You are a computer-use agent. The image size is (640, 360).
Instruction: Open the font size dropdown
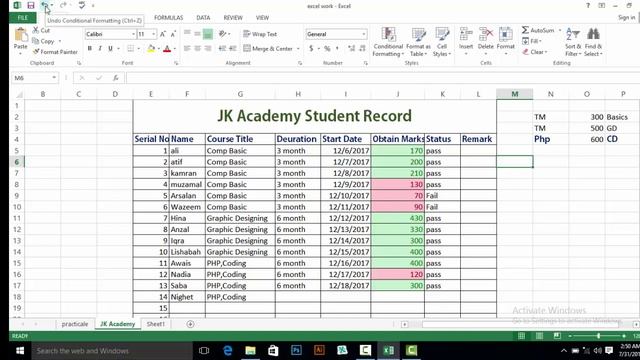153,34
